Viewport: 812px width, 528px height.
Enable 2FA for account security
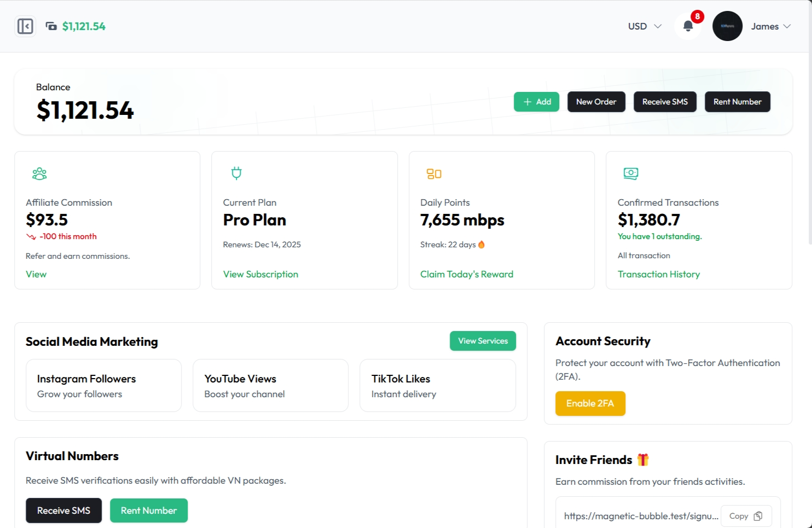(x=590, y=403)
